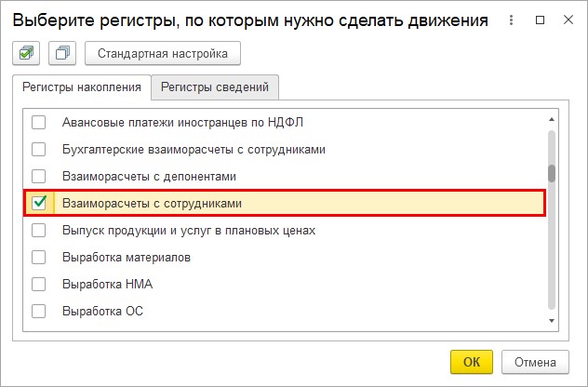Click the vertical scrollbar thumb
The width and height of the screenshot is (588, 387).
(551, 174)
